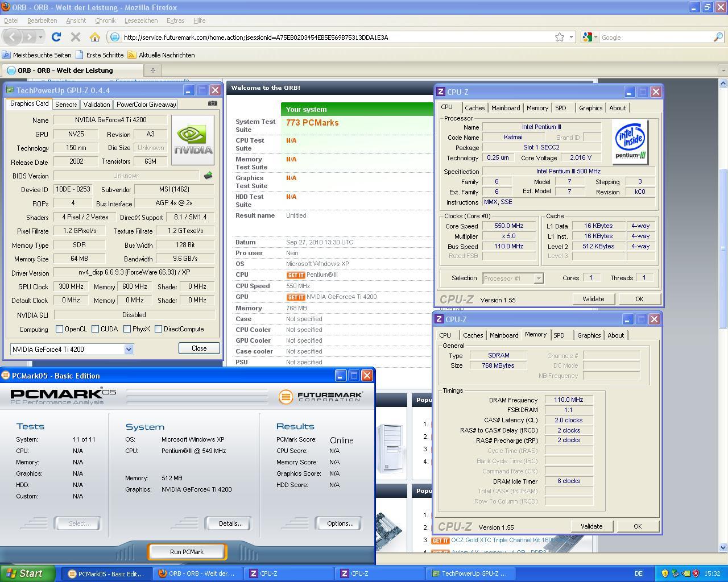The width and height of the screenshot is (728, 582).
Task: Go to Firefox home page icon
Action: [x=95, y=37]
